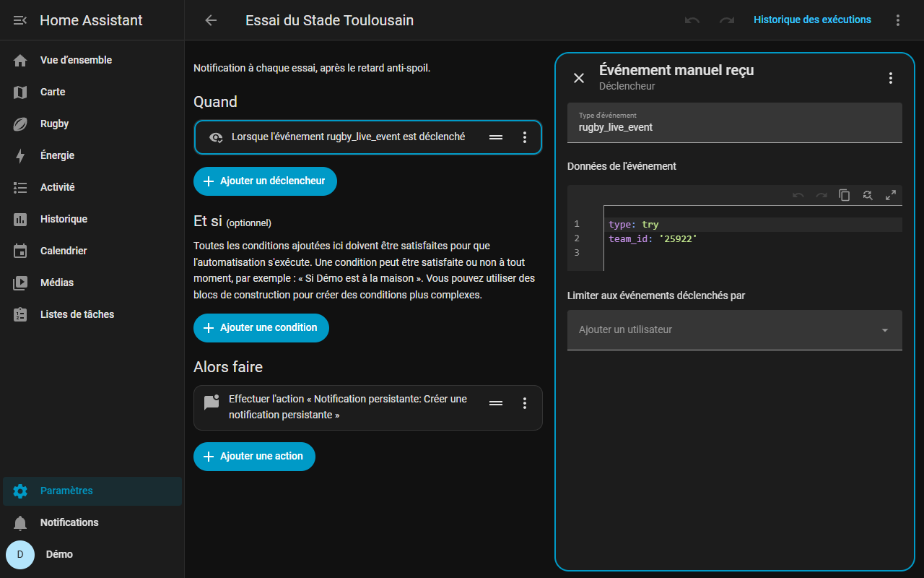Go to Carte in the sidebar
This screenshot has height=578, width=924.
92,92
